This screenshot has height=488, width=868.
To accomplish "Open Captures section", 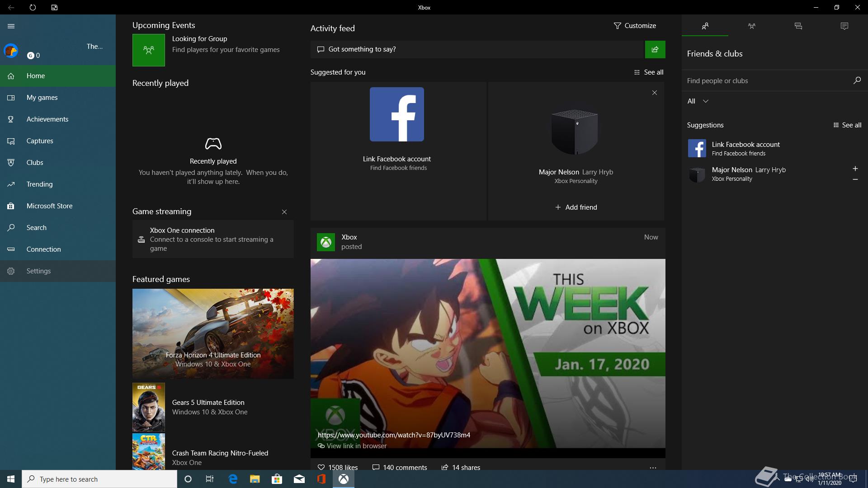I will coord(58,141).
